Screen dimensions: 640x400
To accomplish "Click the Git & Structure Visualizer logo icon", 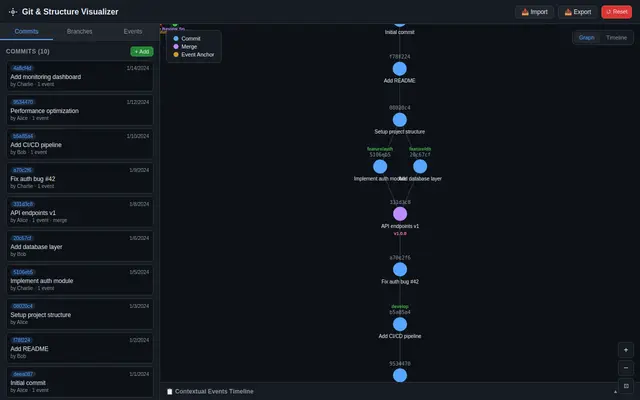I will tap(13, 12).
